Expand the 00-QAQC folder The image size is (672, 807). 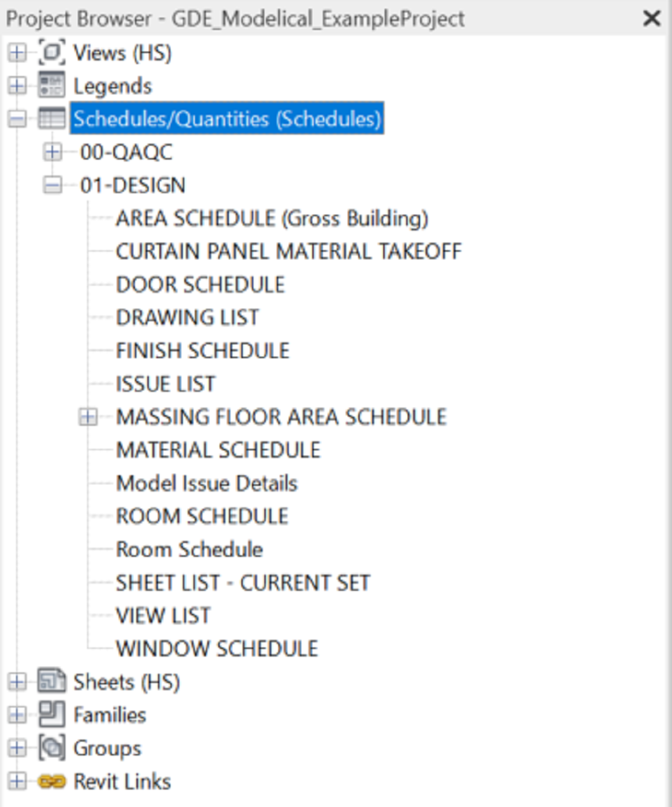(x=53, y=152)
